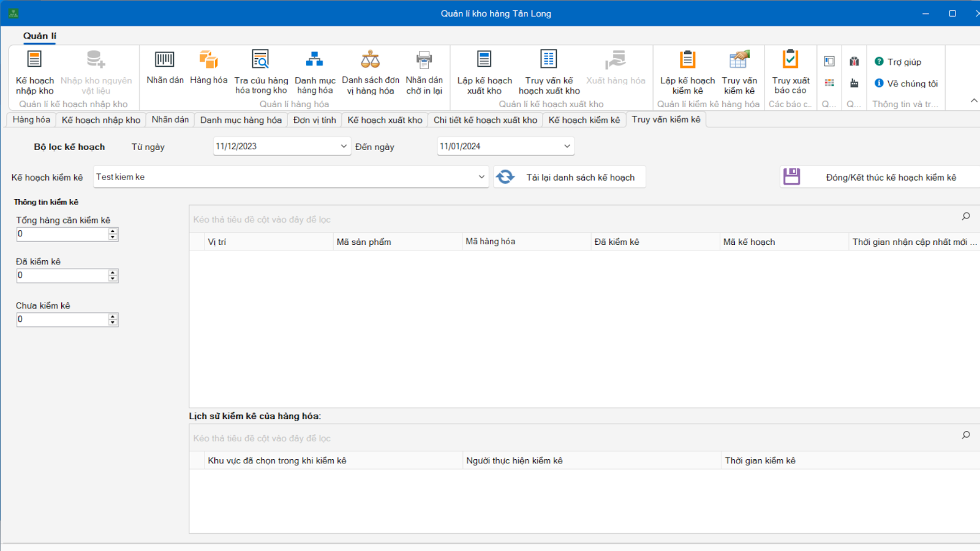The width and height of the screenshot is (980, 551).
Task: Open Lập kế hoạch kiểm kê clipboard icon
Action: click(x=687, y=72)
